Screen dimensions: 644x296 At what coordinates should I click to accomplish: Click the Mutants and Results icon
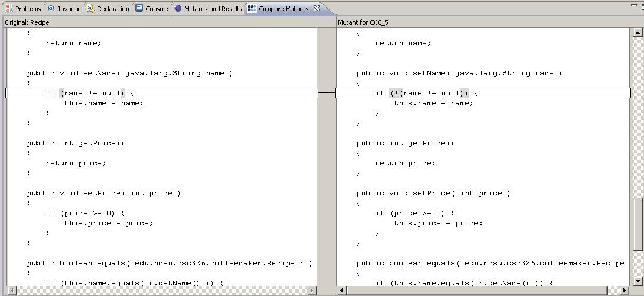click(x=178, y=9)
